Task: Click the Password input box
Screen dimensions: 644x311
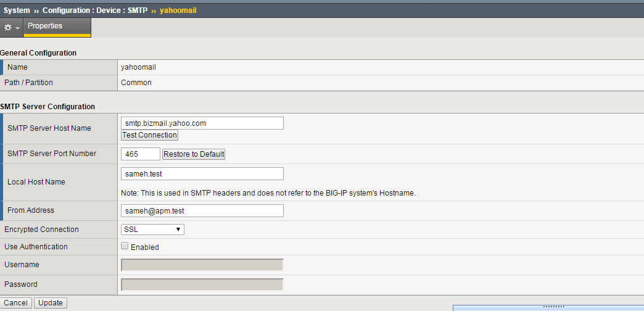Action: [x=202, y=285]
